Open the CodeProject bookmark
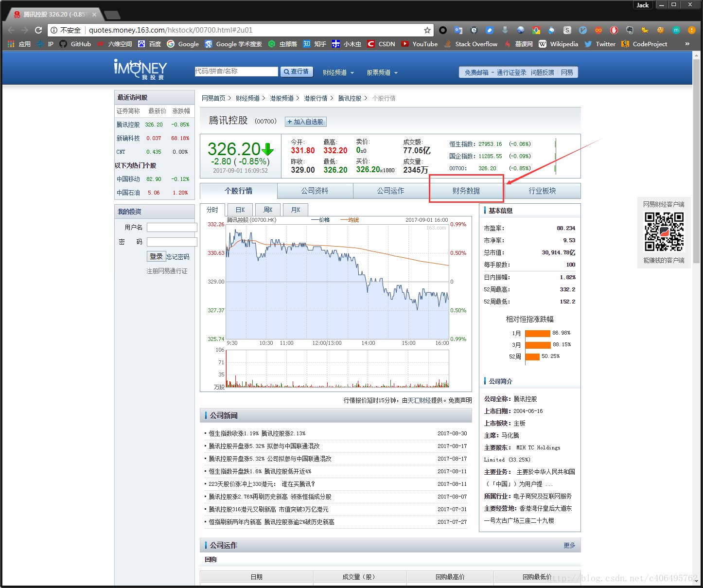 point(644,44)
